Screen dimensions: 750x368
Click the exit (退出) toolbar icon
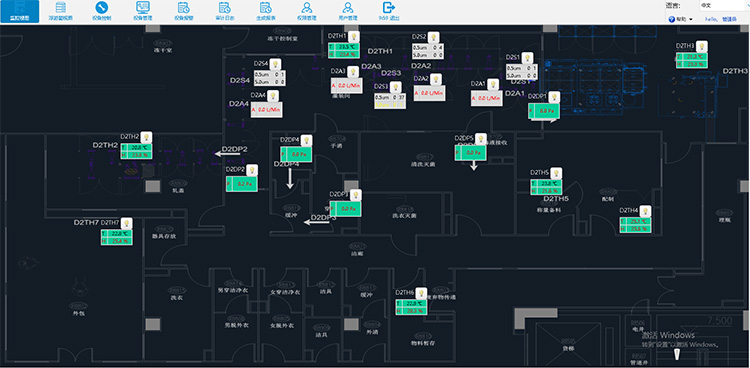(x=389, y=11)
